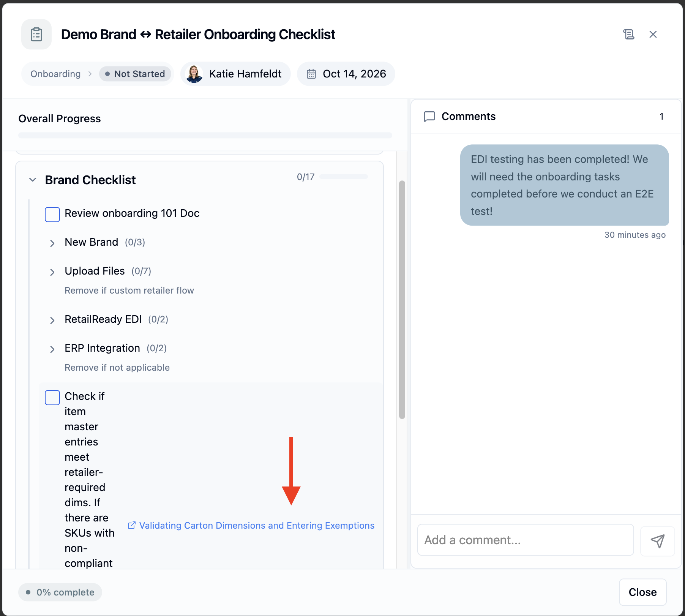Focus the Add a comment field

(x=526, y=540)
